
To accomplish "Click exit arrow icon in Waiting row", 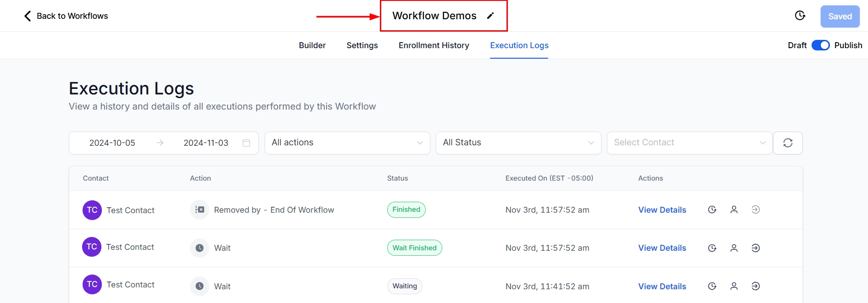I will 756,286.
